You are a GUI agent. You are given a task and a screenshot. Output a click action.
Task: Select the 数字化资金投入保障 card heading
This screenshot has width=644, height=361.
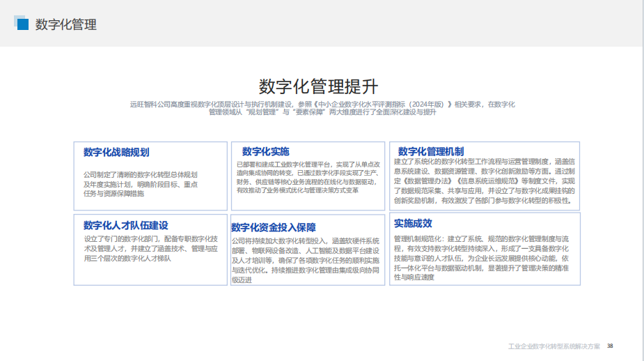[x=274, y=227]
